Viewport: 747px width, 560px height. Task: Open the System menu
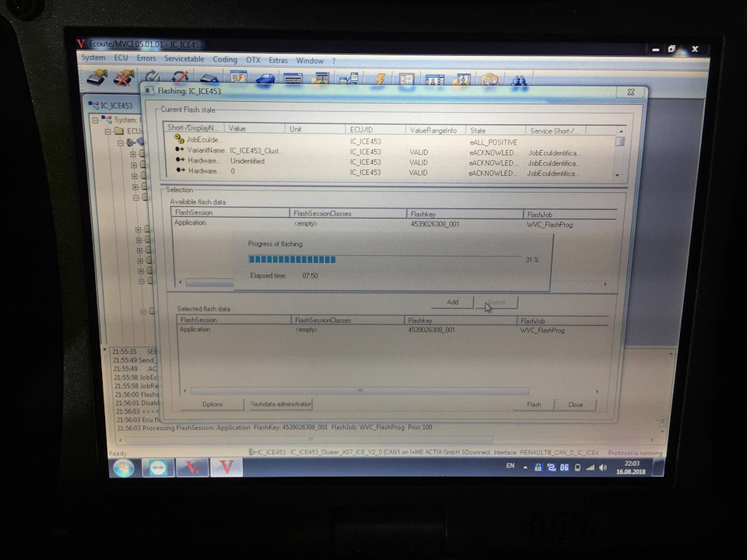tap(93, 58)
